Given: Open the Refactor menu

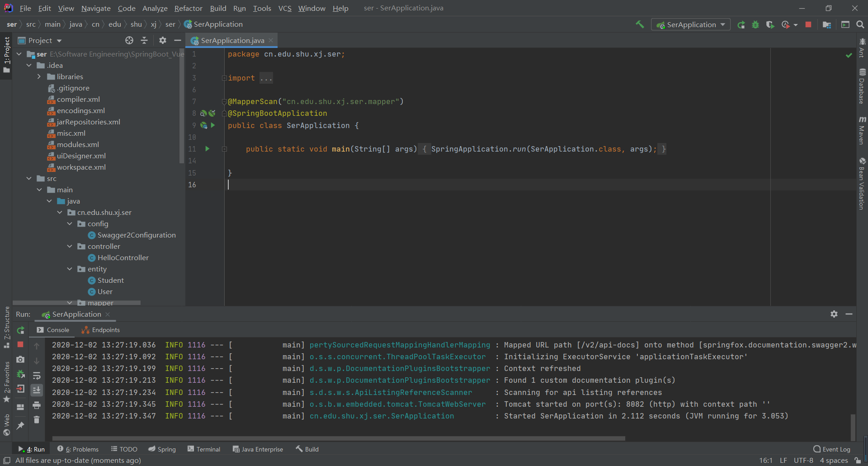Looking at the screenshot, I should click(x=188, y=8).
